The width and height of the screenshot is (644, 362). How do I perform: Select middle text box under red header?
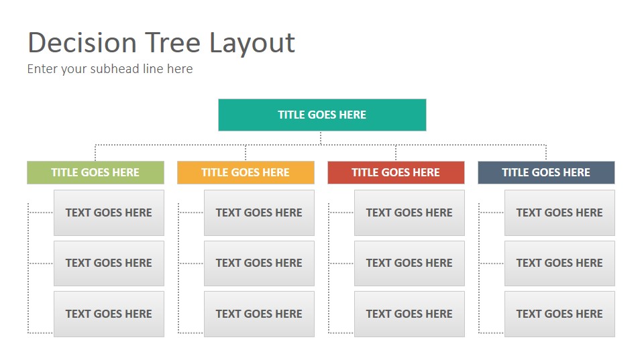pos(409,263)
